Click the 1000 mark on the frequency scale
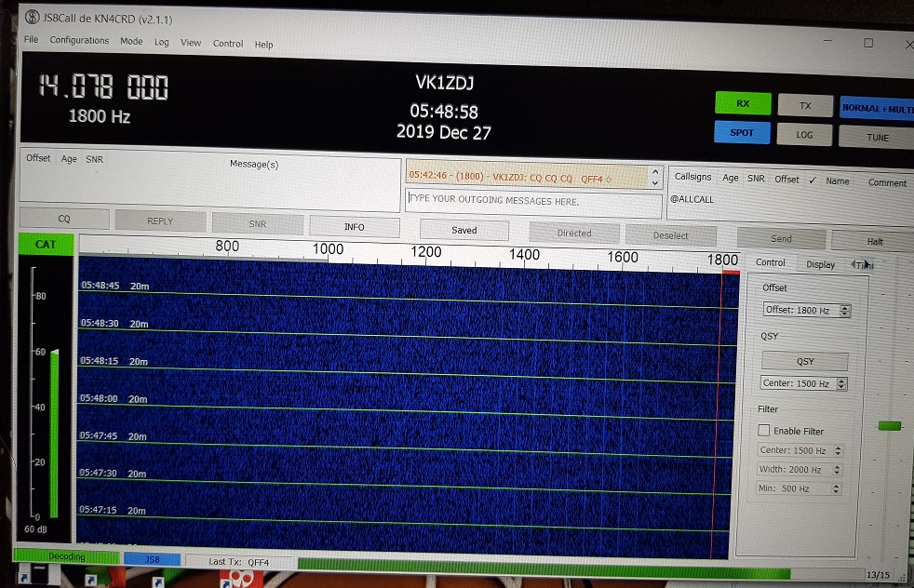Image resolution: width=914 pixels, height=588 pixels. pyautogui.click(x=329, y=248)
